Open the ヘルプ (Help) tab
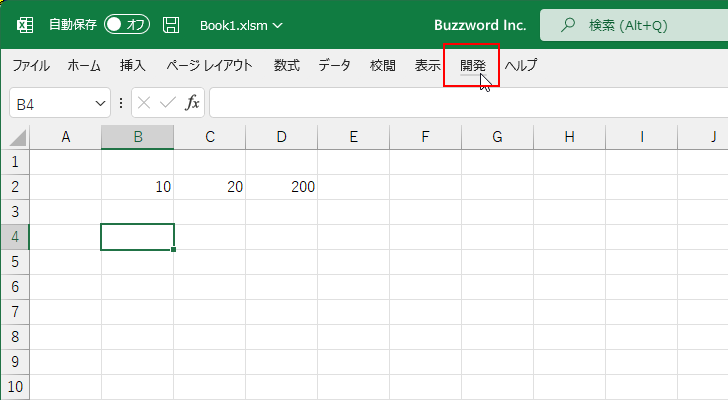 (521, 65)
